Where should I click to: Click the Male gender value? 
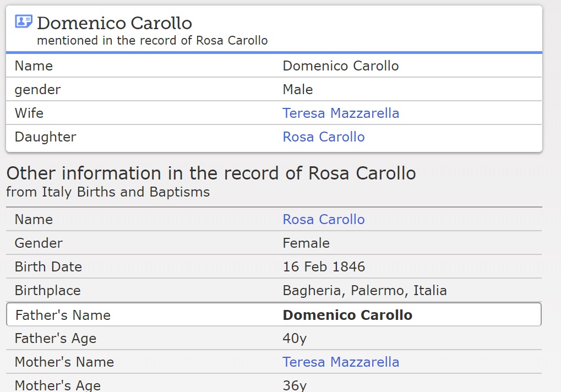[x=297, y=90]
